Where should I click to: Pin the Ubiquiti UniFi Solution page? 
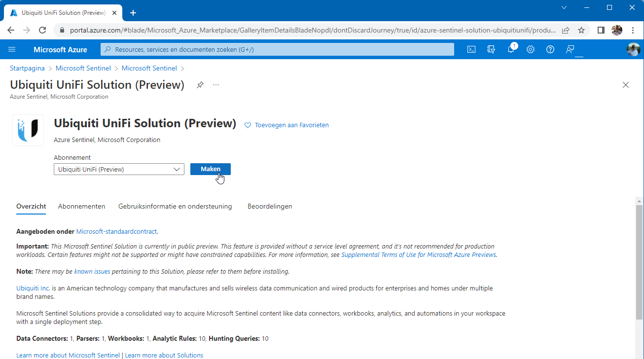pyautogui.click(x=200, y=84)
